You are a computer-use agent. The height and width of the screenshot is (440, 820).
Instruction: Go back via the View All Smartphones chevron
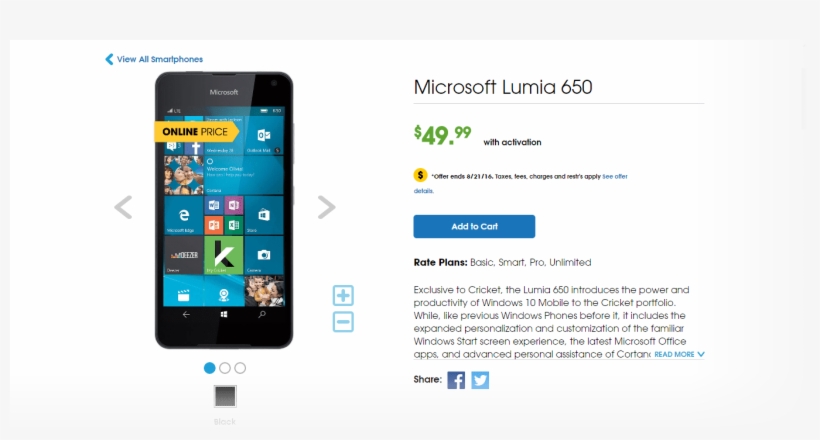coord(109,59)
